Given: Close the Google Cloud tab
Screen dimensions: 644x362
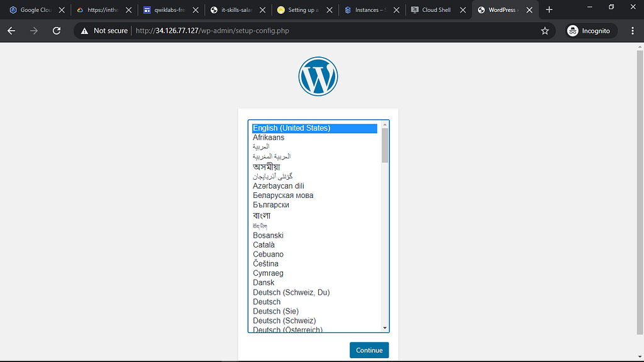Looking at the screenshot, I should [62, 10].
